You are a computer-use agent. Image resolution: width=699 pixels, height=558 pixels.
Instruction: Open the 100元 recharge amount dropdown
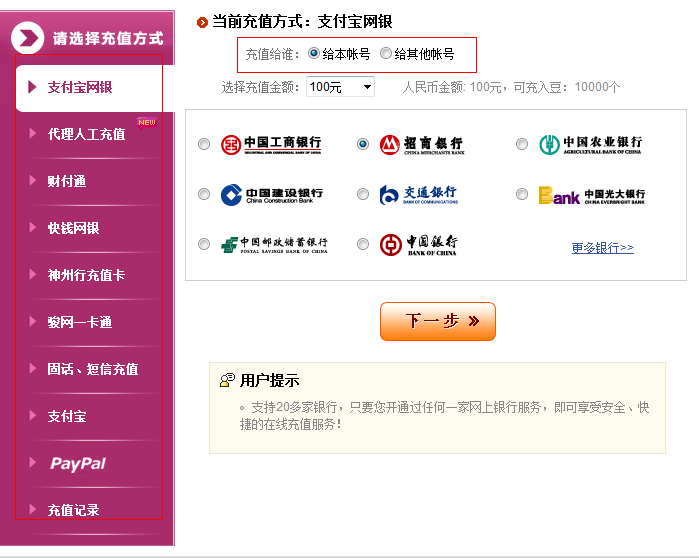point(340,87)
